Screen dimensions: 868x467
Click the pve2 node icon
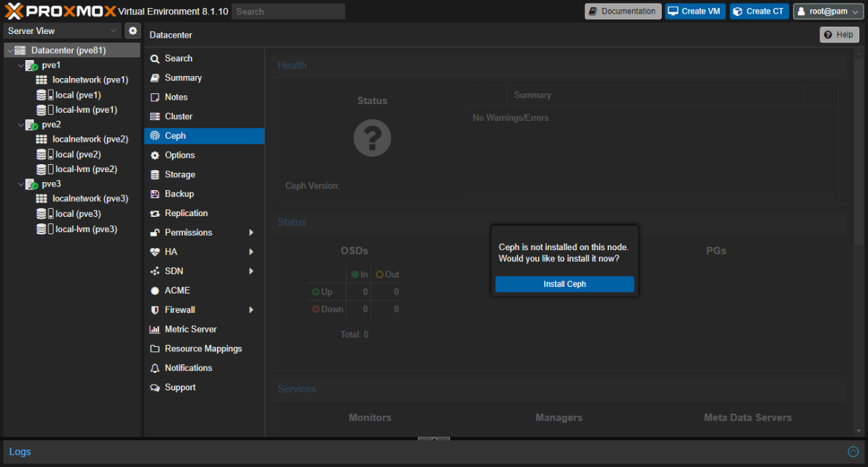(31, 124)
